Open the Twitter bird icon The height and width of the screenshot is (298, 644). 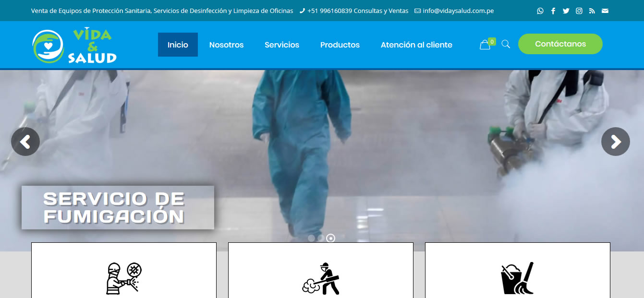coord(566,11)
